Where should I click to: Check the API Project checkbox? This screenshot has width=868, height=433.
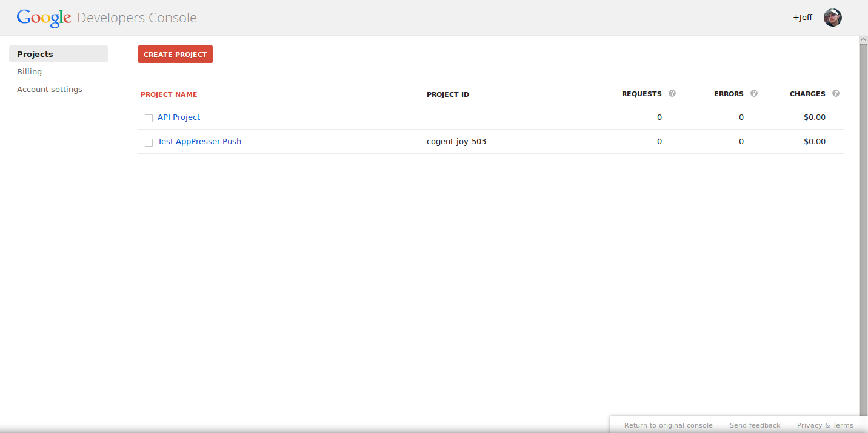click(x=149, y=118)
